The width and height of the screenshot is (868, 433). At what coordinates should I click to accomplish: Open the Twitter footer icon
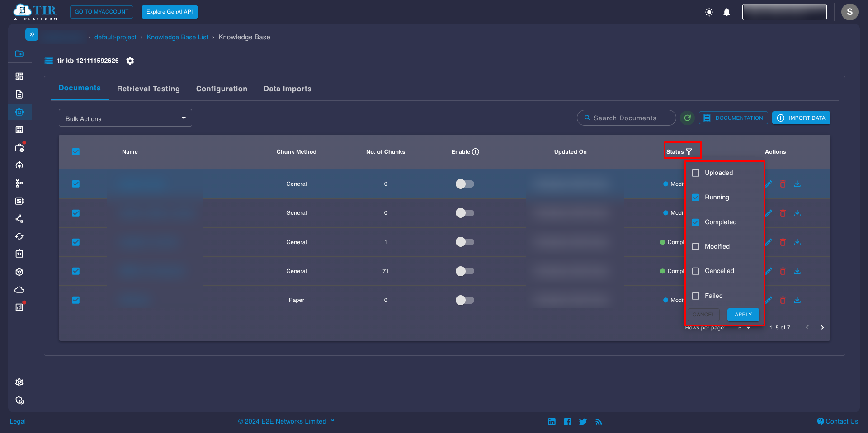pyautogui.click(x=583, y=422)
